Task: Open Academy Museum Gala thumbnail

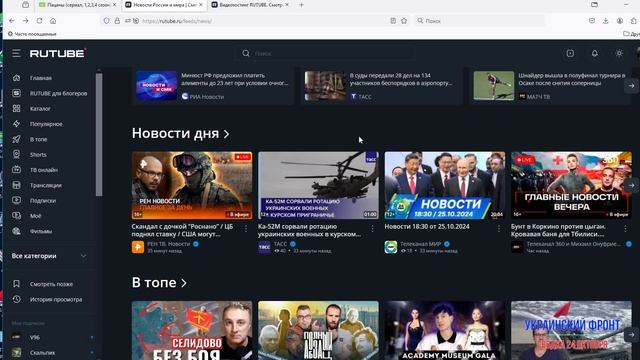Action: [x=445, y=331]
